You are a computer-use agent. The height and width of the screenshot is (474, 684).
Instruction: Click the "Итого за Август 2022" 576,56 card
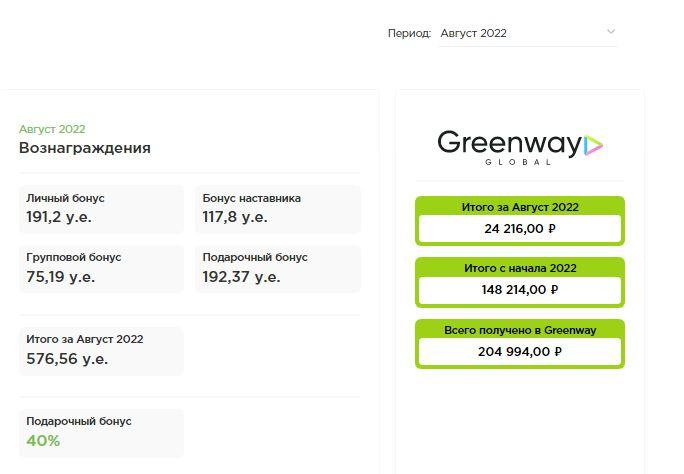pyautogui.click(x=101, y=349)
